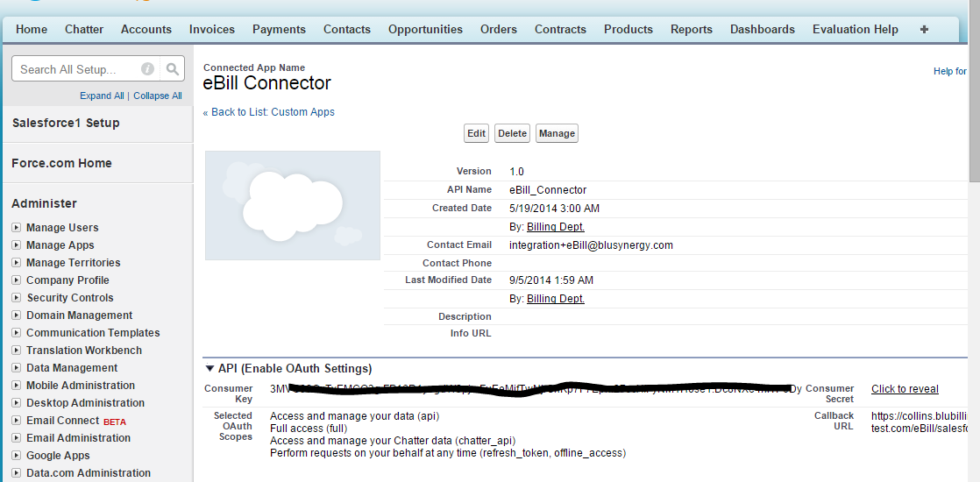Open Email Connect BETA item

point(75,421)
